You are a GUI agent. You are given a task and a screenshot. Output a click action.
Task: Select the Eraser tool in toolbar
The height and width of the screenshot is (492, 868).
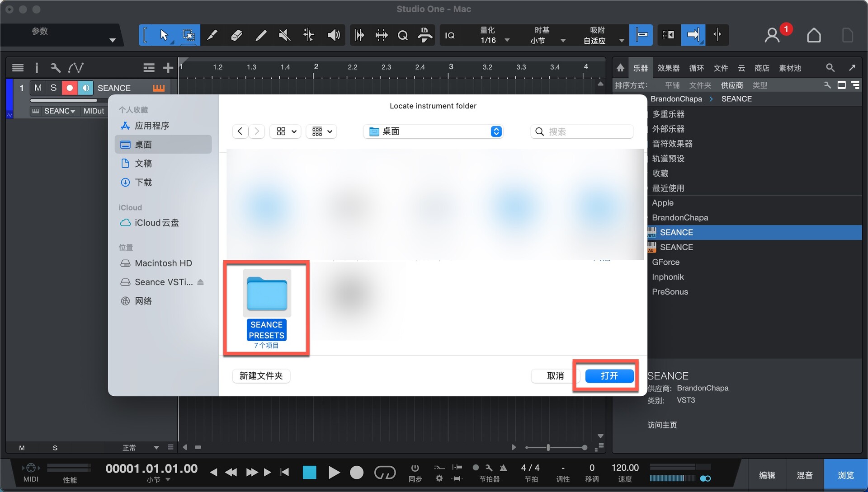tap(236, 35)
